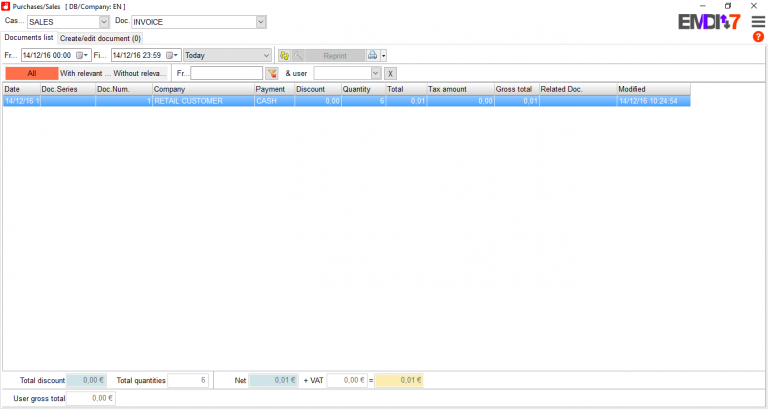Sort by Total column header
Viewport: 768px width, 409px height.
click(406, 89)
